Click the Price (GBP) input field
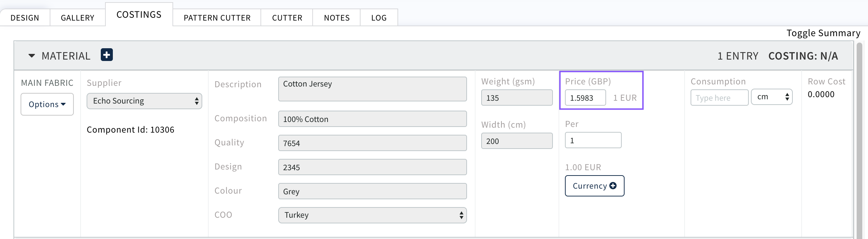Image resolution: width=868 pixels, height=239 pixels. [x=585, y=98]
